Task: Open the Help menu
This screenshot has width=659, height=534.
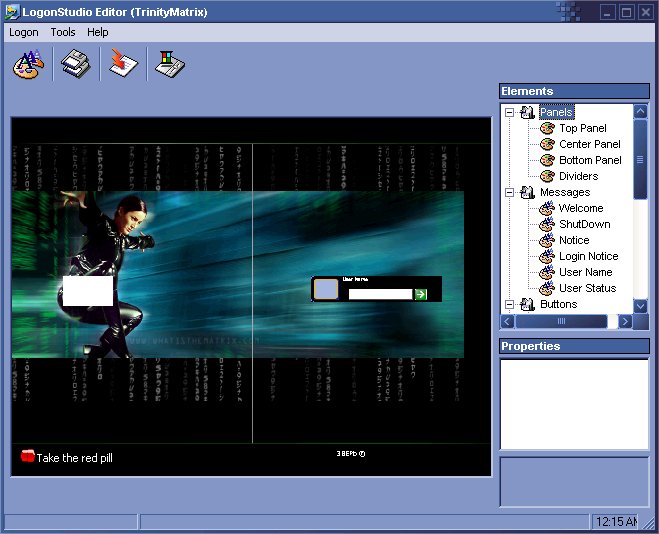Action: coord(98,32)
